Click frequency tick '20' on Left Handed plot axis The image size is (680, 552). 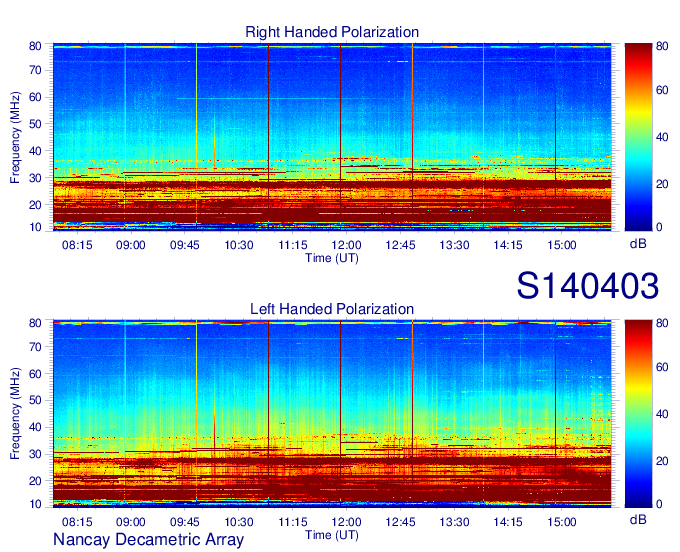pyautogui.click(x=35, y=481)
